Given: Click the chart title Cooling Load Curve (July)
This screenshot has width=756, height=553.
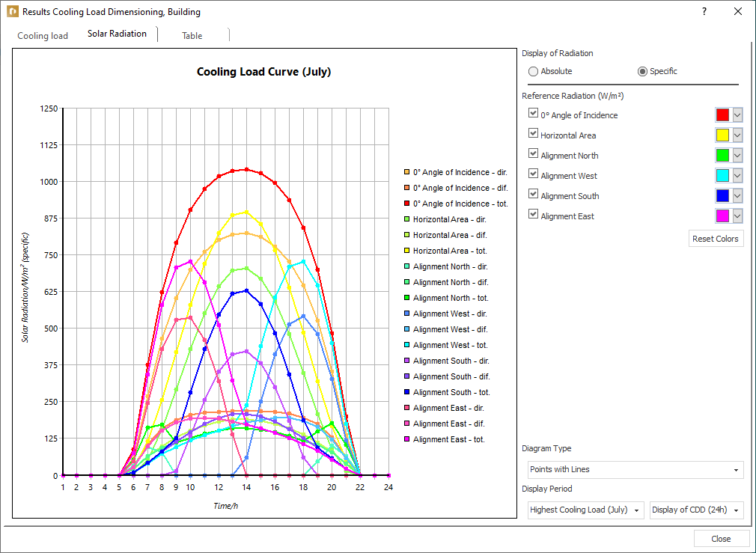Looking at the screenshot, I should point(263,73).
